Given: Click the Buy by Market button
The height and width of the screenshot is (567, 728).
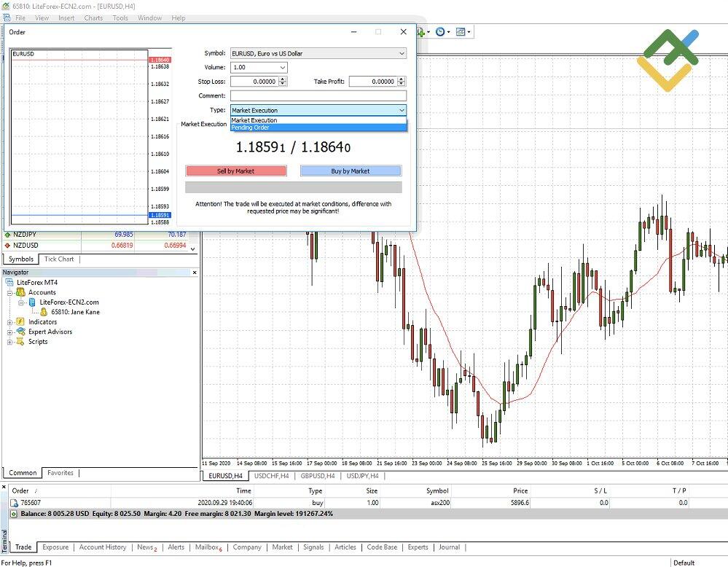Looking at the screenshot, I should (x=351, y=171).
